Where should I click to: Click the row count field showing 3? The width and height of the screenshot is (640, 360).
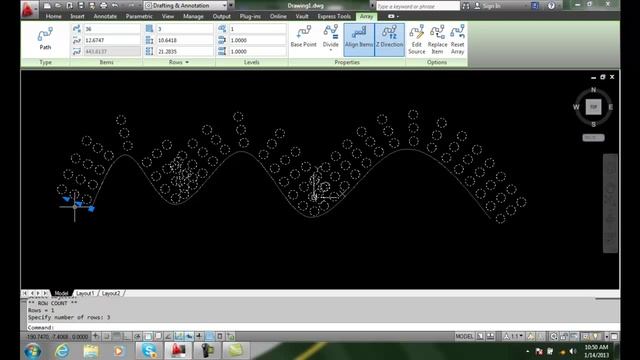coord(184,29)
